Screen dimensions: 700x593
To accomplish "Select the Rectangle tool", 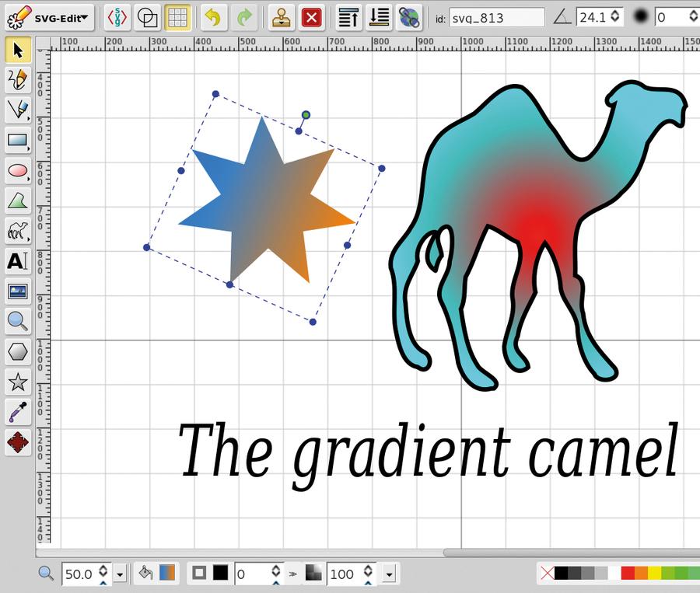I will 18,140.
